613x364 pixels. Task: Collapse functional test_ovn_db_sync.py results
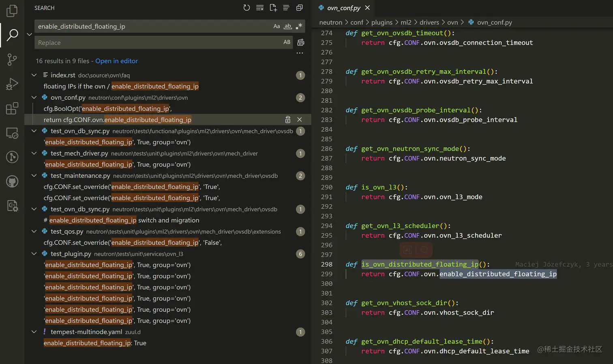34,131
